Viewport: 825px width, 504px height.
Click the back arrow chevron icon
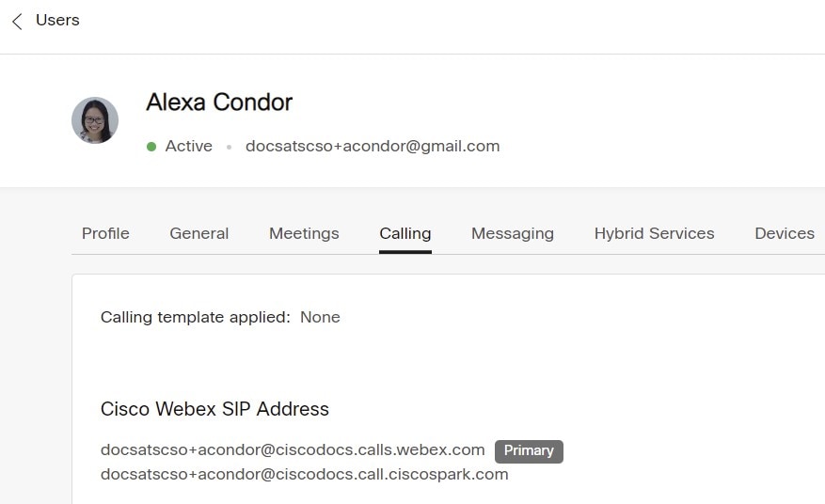(x=17, y=22)
